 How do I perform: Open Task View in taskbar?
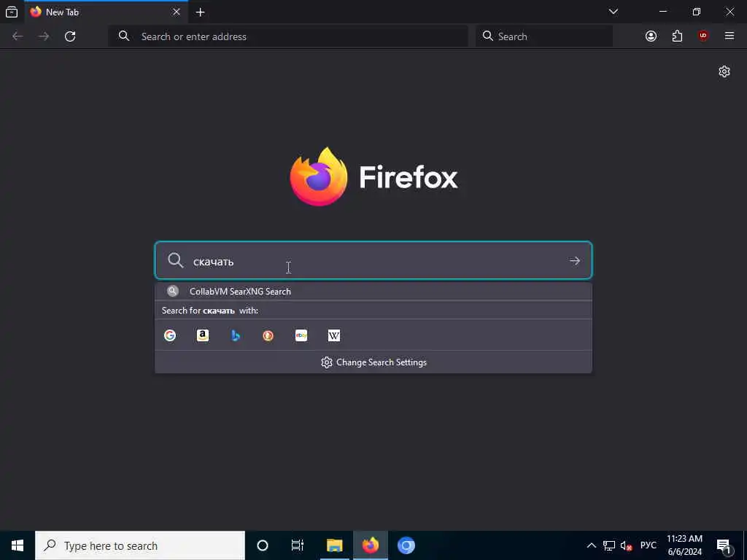(298, 545)
